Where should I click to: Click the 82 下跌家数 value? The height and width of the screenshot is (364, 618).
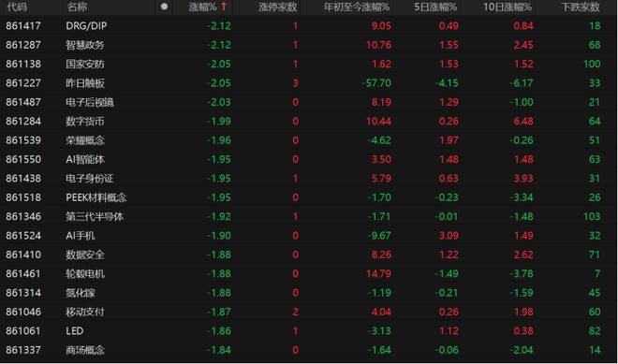point(595,331)
